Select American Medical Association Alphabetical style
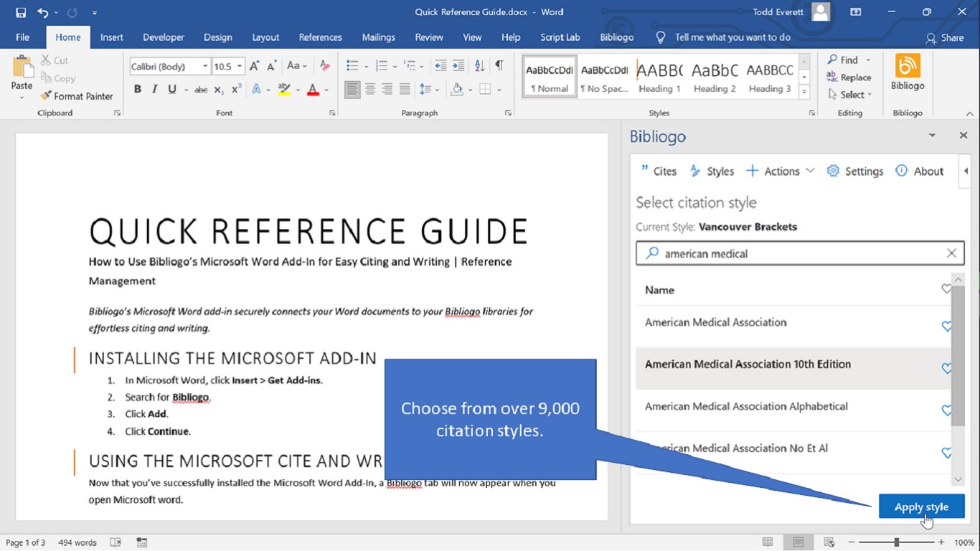The width and height of the screenshot is (980, 551). pyautogui.click(x=746, y=406)
